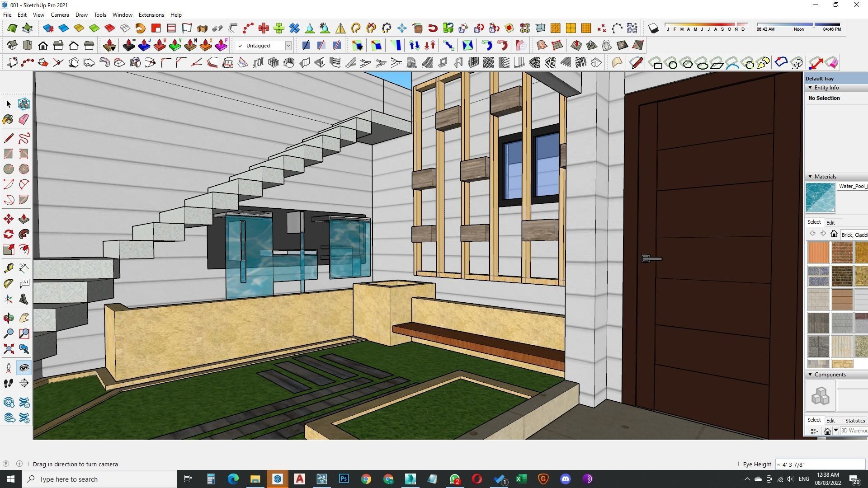This screenshot has height=488, width=868.
Task: Collapse the Components panel section
Action: point(810,375)
